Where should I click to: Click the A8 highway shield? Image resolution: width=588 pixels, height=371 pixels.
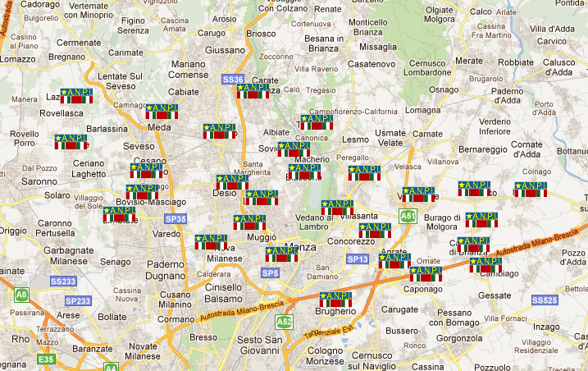pyautogui.click(x=21, y=295)
